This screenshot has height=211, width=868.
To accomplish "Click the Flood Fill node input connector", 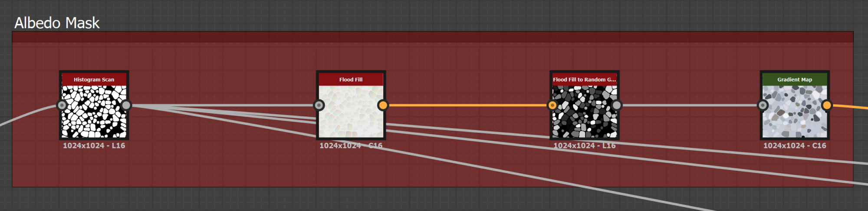I will [319, 105].
